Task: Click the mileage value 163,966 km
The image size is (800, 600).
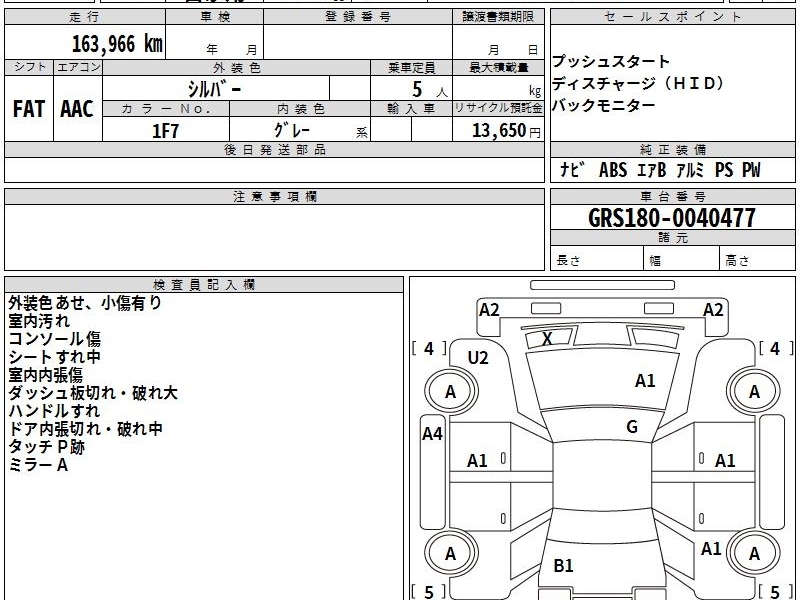Action: pos(117,44)
